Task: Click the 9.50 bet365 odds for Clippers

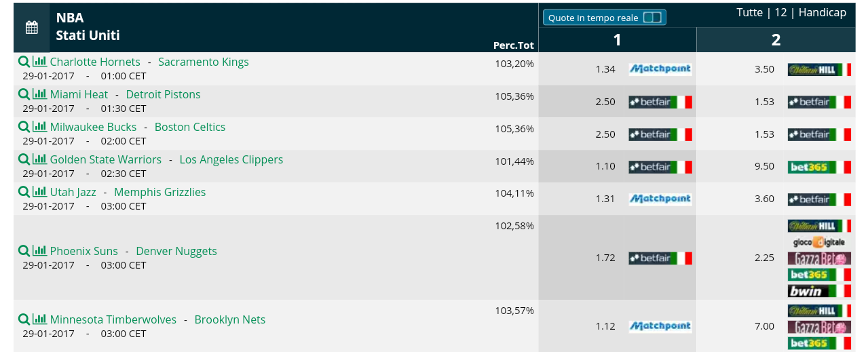Action: click(764, 166)
